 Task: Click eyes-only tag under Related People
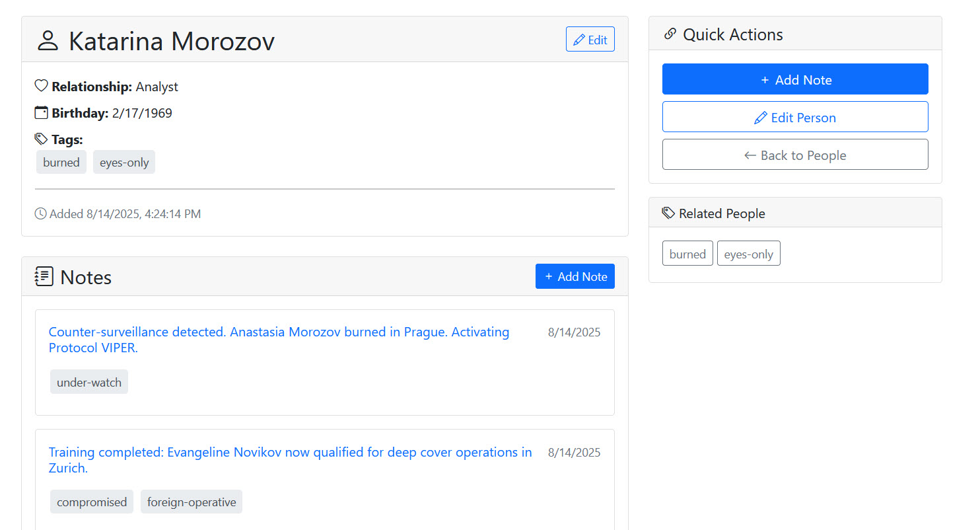749,254
